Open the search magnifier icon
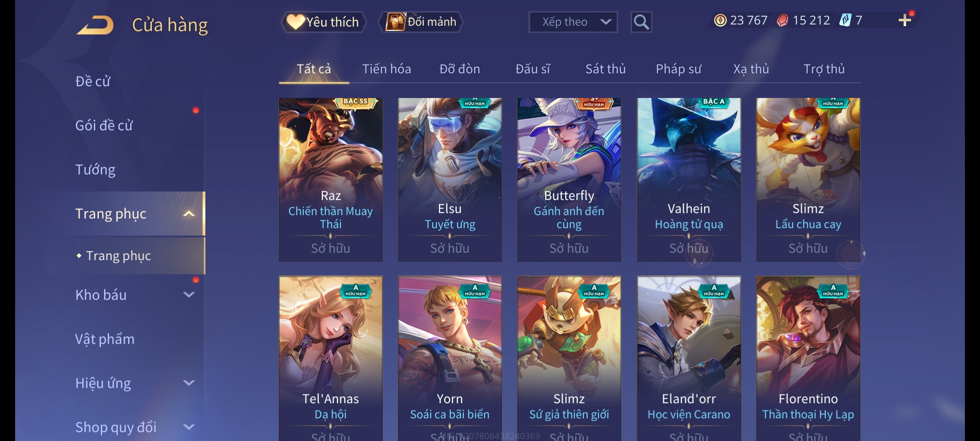The height and width of the screenshot is (441, 980). 641,22
